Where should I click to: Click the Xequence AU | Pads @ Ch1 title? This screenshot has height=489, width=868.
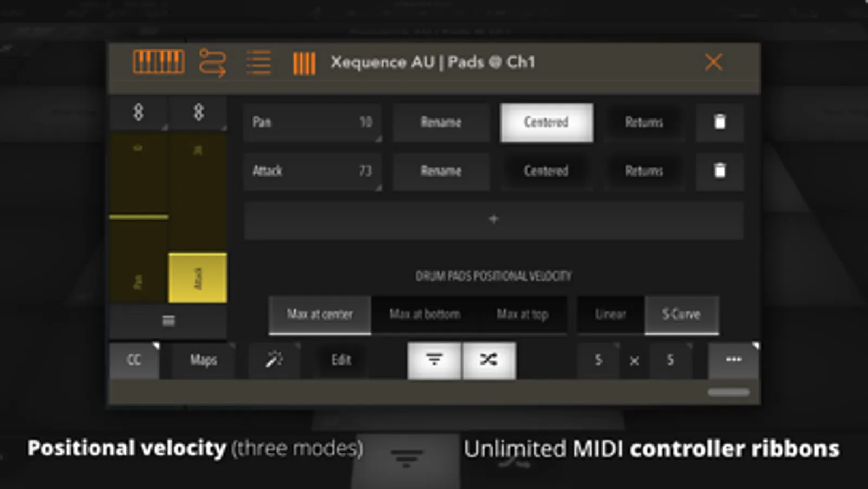pos(433,62)
